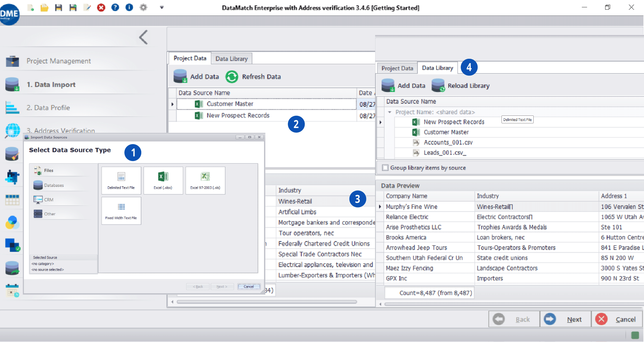Viewport: 644px width, 342px height.
Task: Choose Excel (.xlsx) source type
Action: (163, 180)
